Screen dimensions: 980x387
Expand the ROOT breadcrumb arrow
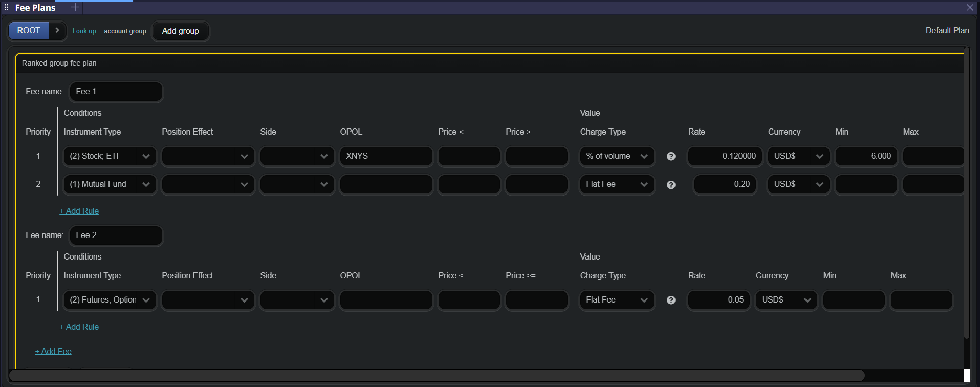tap(57, 31)
